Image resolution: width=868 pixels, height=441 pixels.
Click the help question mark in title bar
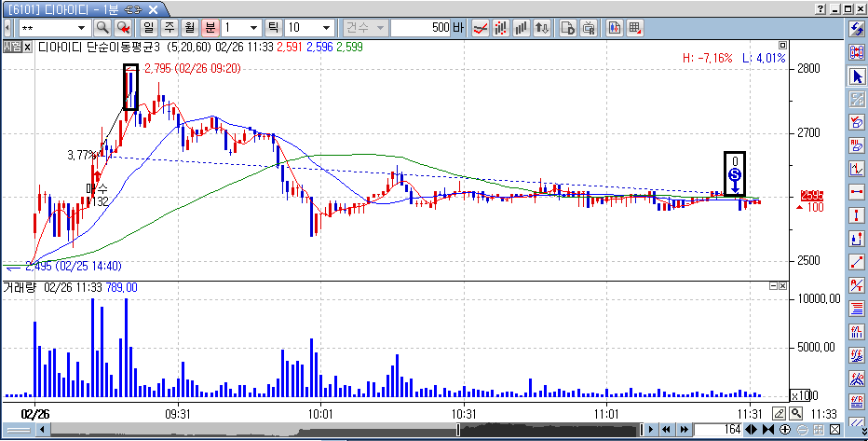point(820,7)
